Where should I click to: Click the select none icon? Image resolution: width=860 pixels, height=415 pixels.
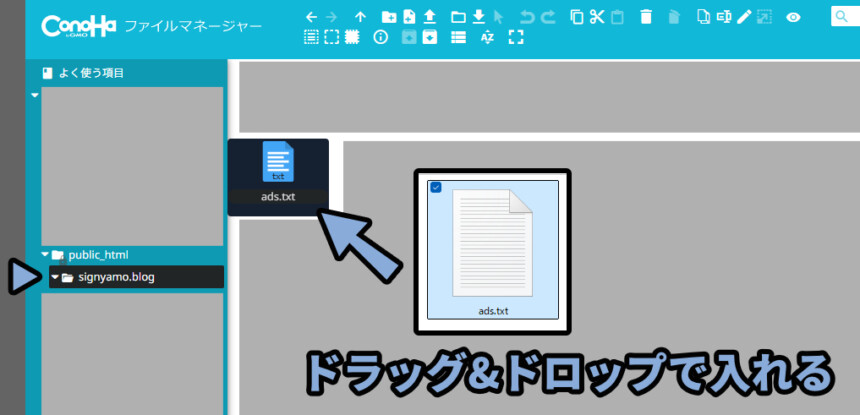[331, 37]
